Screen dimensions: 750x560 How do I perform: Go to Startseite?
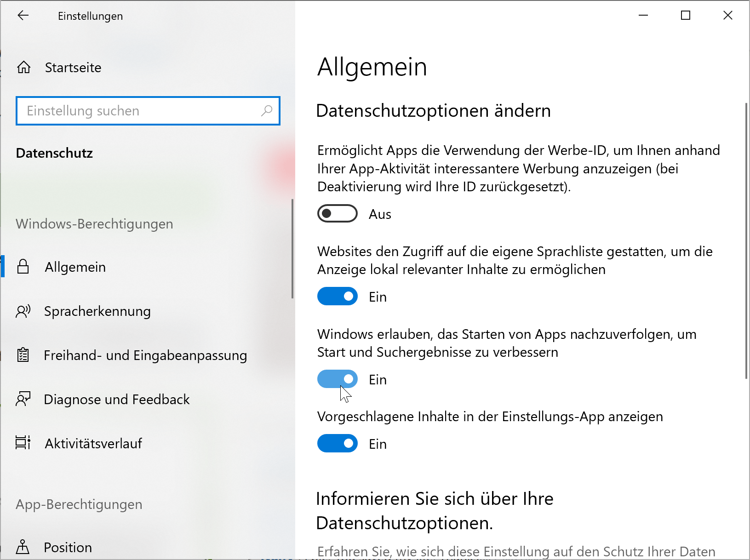[73, 68]
